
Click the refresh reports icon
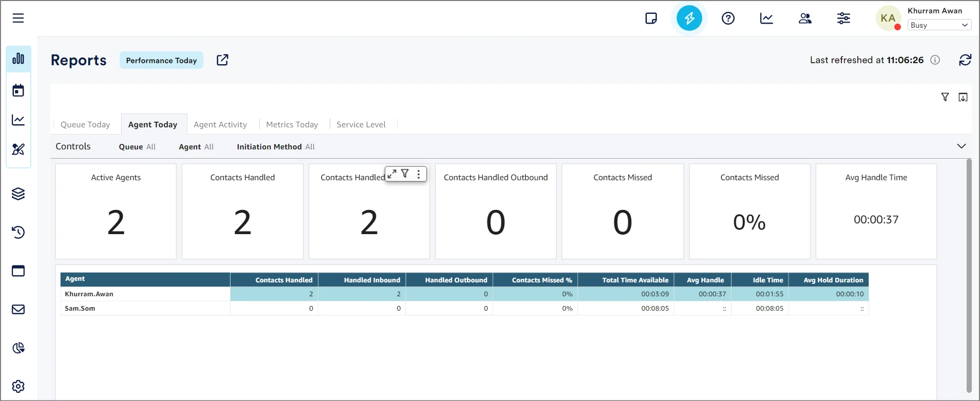pos(965,60)
